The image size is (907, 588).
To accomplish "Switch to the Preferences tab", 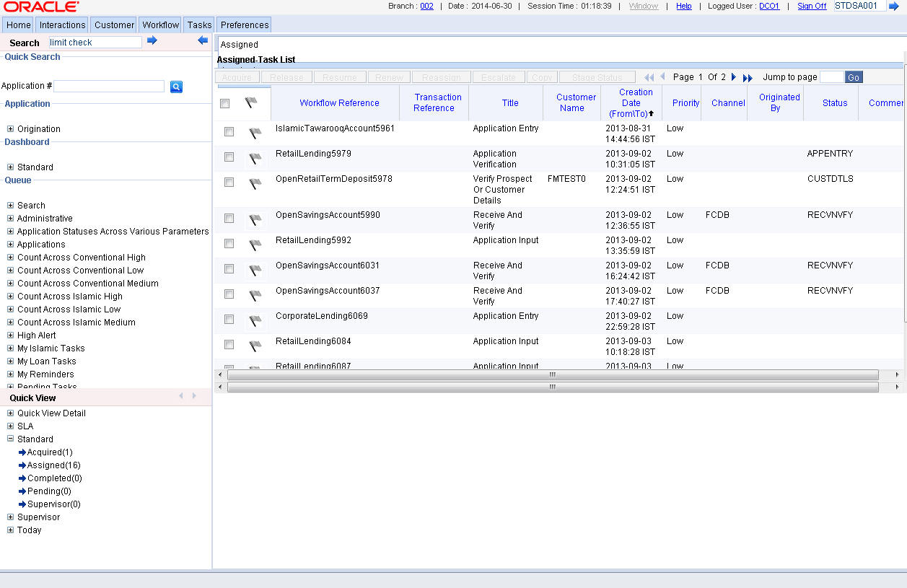I will point(245,25).
